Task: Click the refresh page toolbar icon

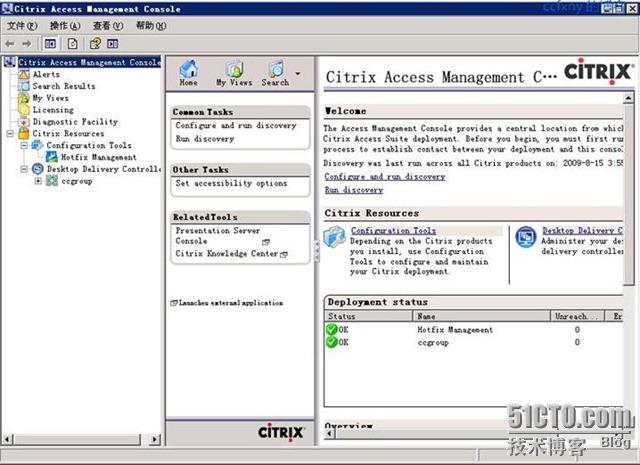Action: (x=73, y=43)
